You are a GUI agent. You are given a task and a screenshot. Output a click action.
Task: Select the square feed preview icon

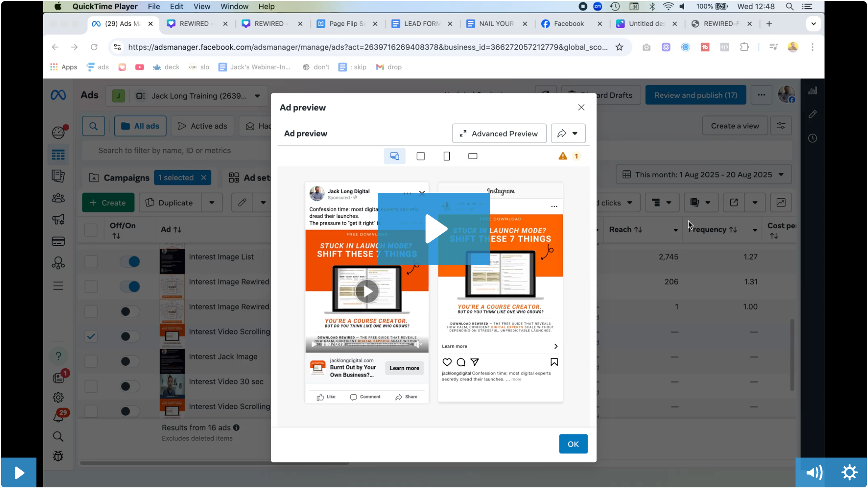point(420,156)
